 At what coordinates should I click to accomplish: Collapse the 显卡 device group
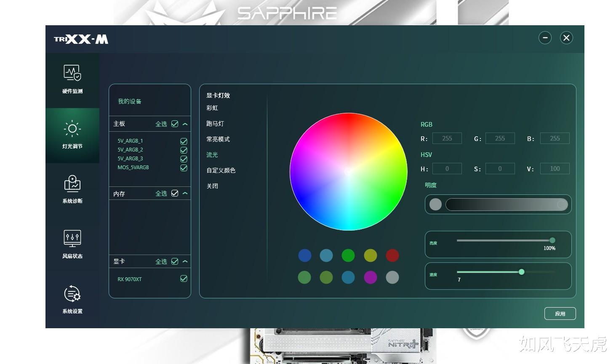(185, 262)
